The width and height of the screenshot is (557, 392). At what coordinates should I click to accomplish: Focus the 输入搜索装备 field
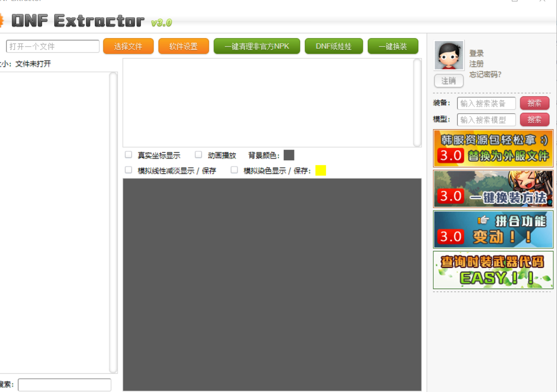tap(486, 103)
